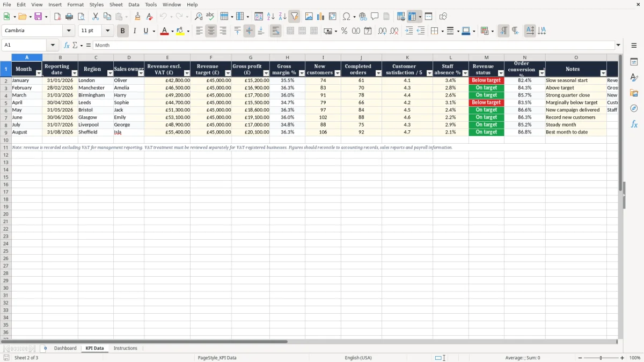Screen dimensions: 644x362
Task: Open the Sheet menu
Action: click(x=116, y=4)
